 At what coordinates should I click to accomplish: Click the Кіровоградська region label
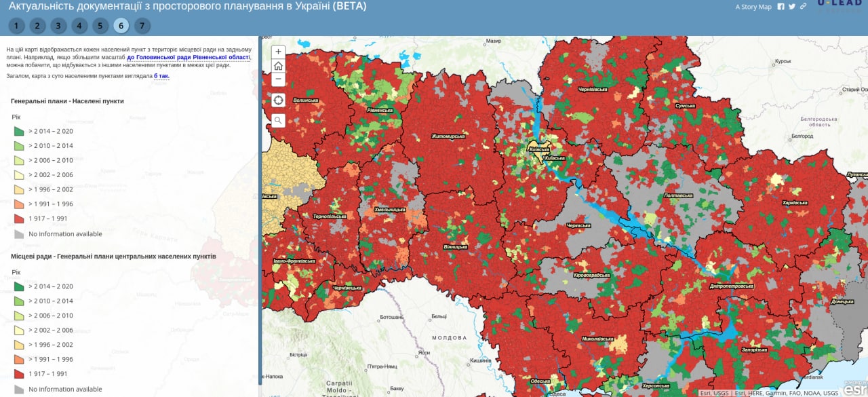[591, 276]
